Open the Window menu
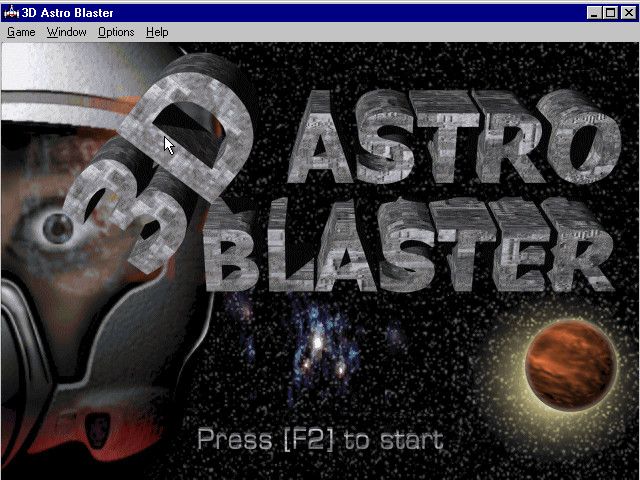Viewport: 640px width, 480px height. coord(67,32)
